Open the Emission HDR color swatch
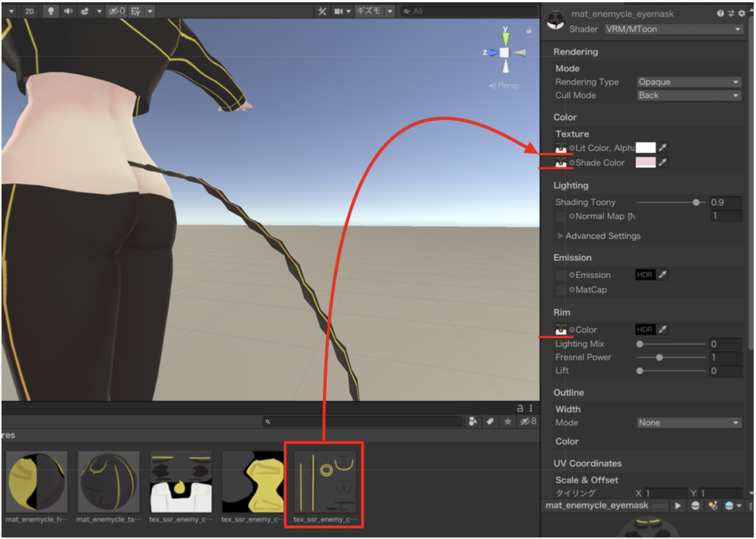The width and height of the screenshot is (756, 539). pyautogui.click(x=645, y=275)
